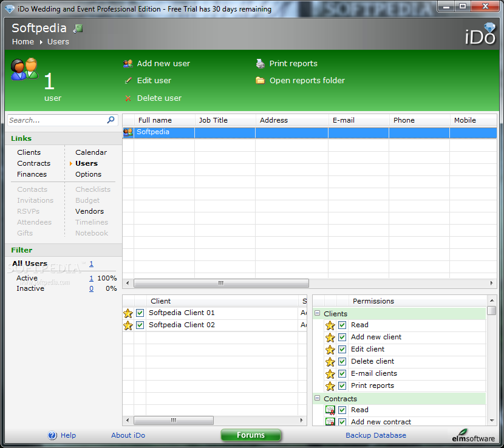Open Finances link in sidebar

pos(32,174)
